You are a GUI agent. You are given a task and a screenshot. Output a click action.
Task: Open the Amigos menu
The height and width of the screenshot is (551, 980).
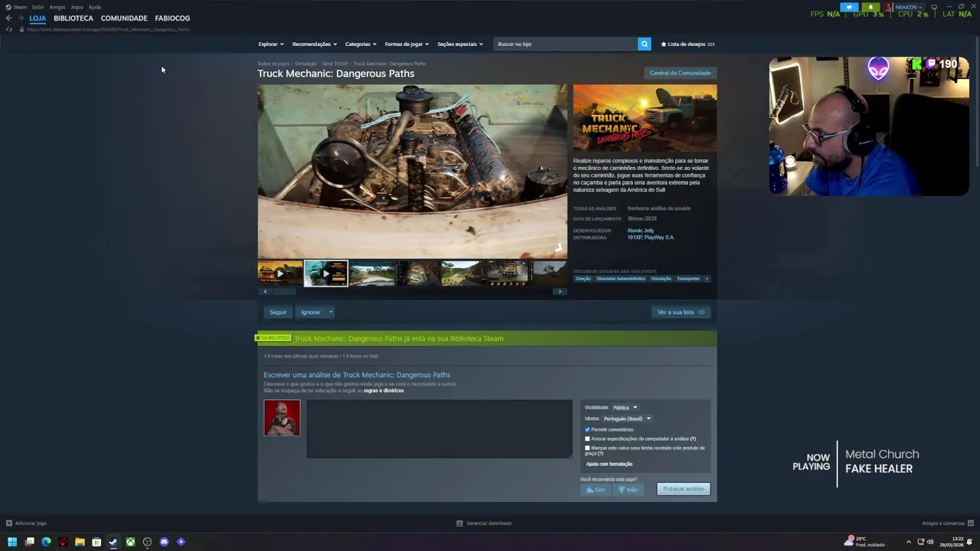[x=57, y=7]
